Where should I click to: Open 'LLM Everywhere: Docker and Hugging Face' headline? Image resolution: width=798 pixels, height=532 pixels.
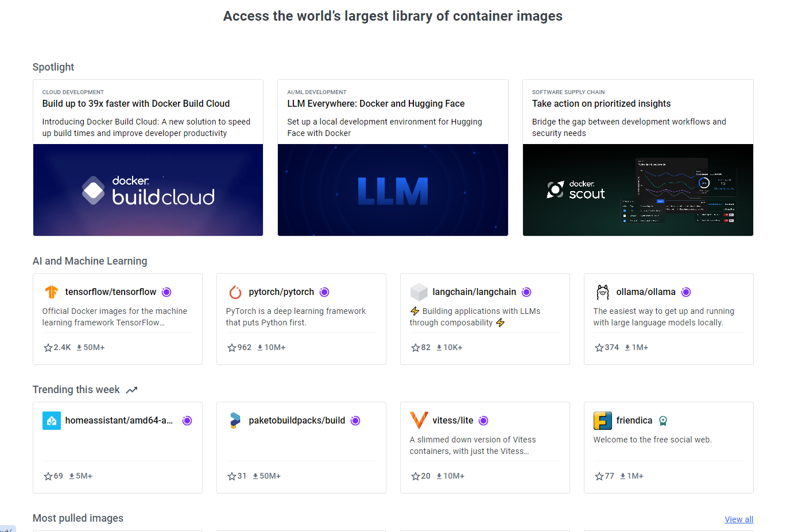pos(376,104)
